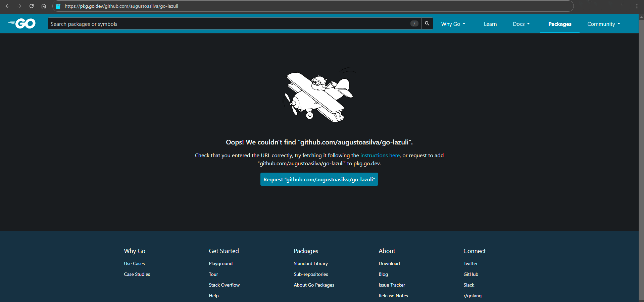Open the Get Started footer heading
Screen dimensions: 644x302
pos(224,251)
